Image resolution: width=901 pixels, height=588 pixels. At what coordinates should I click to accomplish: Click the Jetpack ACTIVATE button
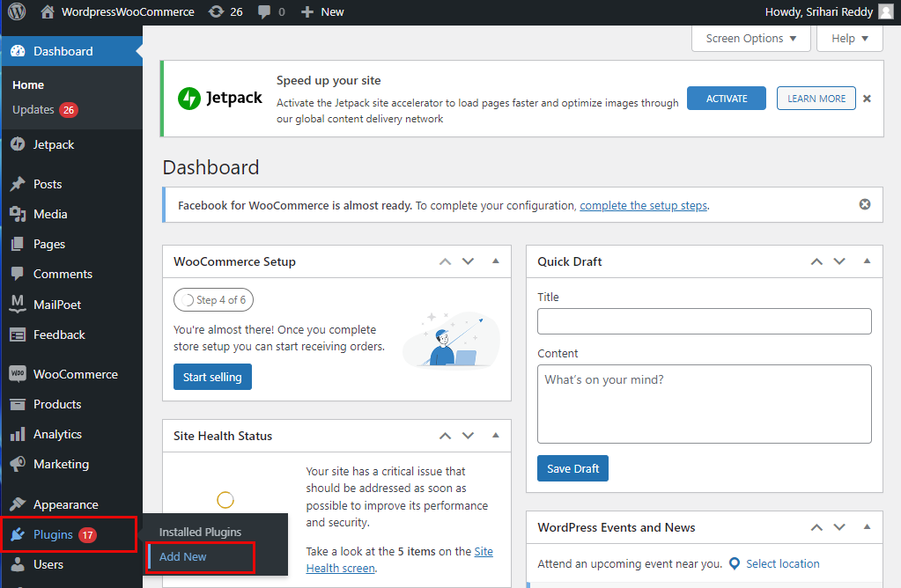726,99
